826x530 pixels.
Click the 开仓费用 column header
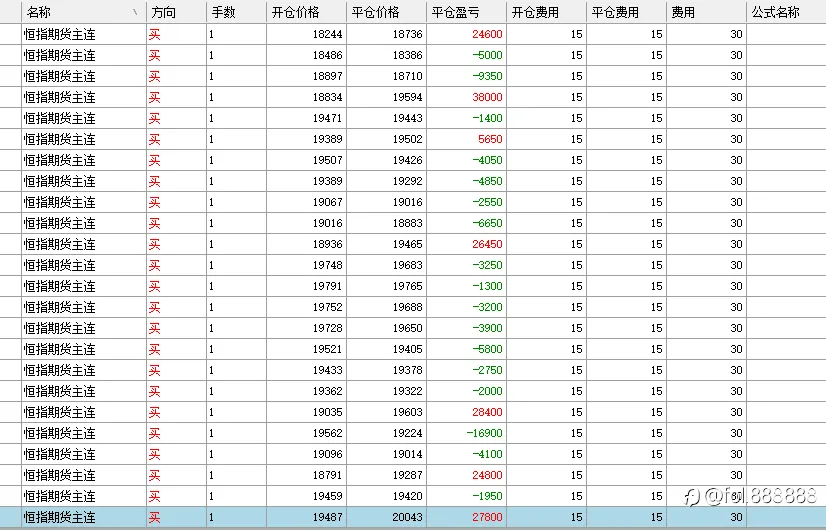click(547, 12)
